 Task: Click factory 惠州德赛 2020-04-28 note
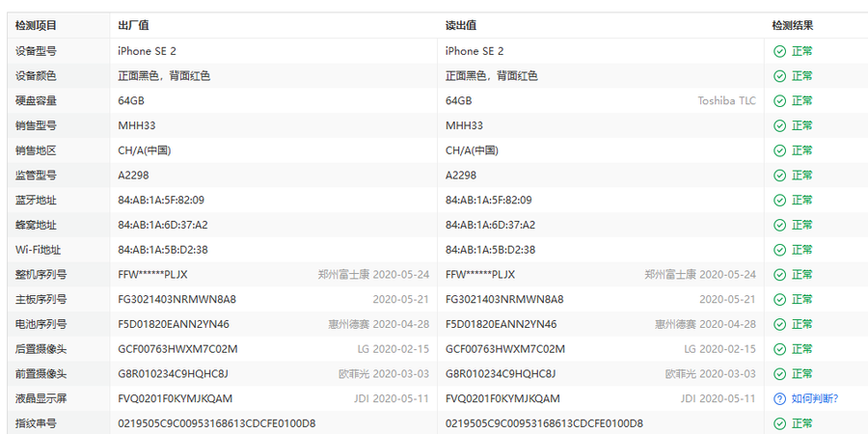[x=379, y=324]
